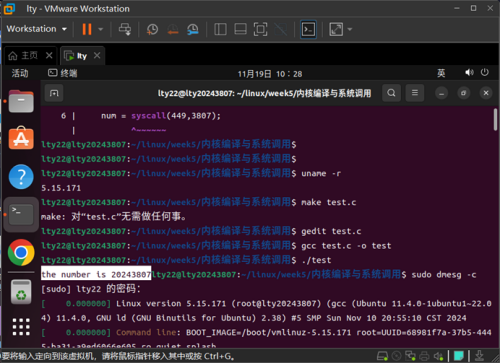Click the Terminal icon in the dock

[x=21, y=214]
